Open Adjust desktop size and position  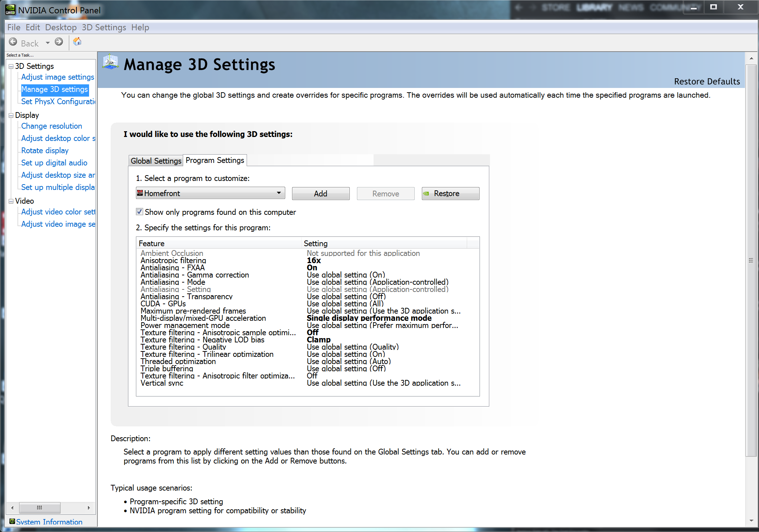pos(58,175)
